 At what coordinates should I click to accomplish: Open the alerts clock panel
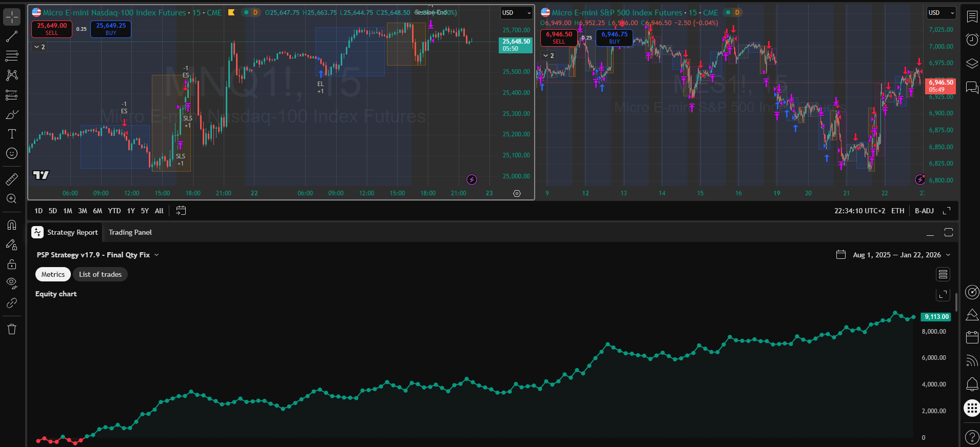click(x=972, y=39)
